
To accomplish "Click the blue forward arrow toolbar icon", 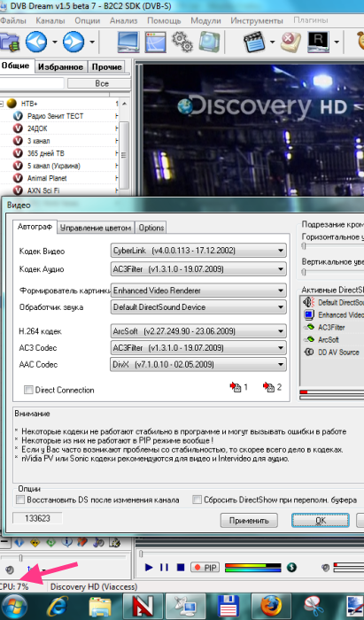I will click(74, 42).
